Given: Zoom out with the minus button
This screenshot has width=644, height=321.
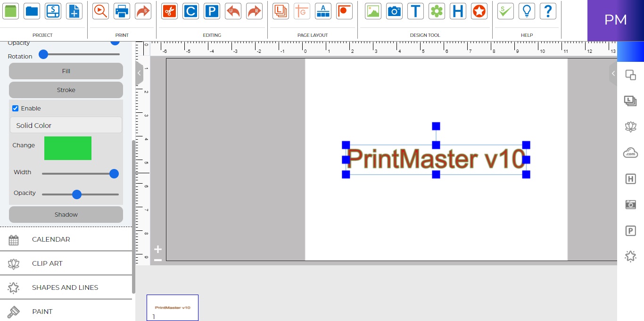Looking at the screenshot, I should pos(158,260).
